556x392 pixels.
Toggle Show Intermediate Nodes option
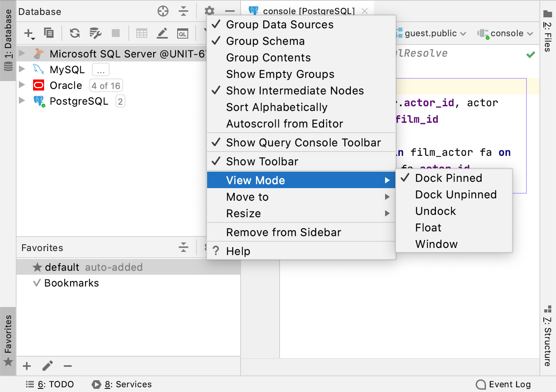[301, 91]
